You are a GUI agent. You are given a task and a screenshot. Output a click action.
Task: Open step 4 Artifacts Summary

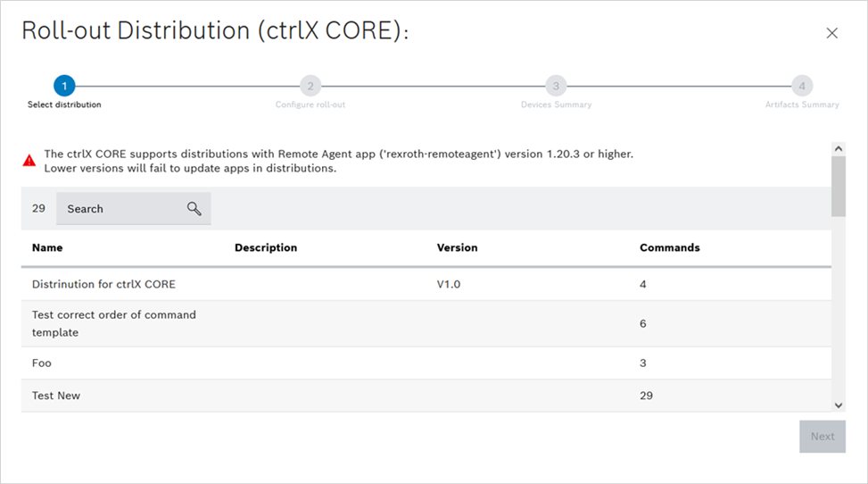tap(801, 86)
